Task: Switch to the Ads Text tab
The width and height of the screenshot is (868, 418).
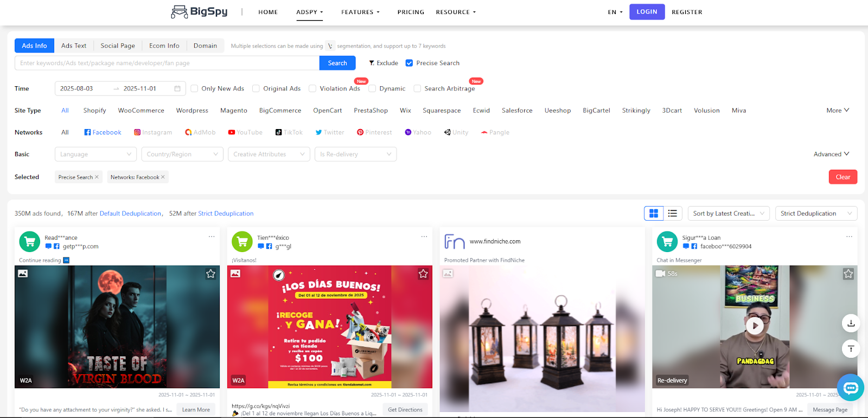Action: click(x=74, y=46)
